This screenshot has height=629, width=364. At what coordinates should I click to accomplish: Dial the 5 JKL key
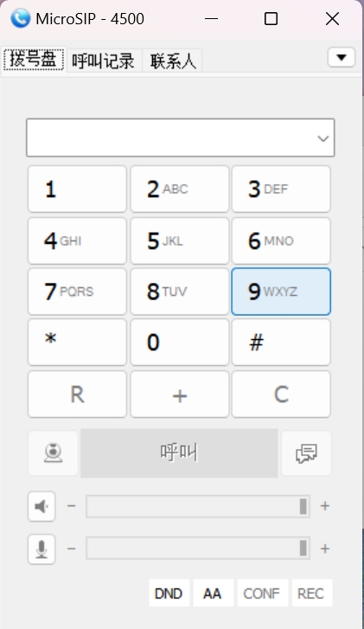(180, 241)
